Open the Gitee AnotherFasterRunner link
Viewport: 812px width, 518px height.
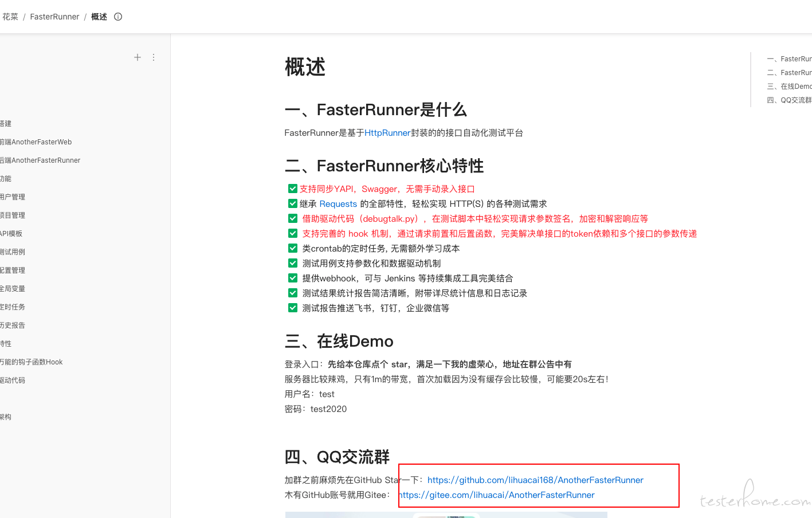[497, 495]
